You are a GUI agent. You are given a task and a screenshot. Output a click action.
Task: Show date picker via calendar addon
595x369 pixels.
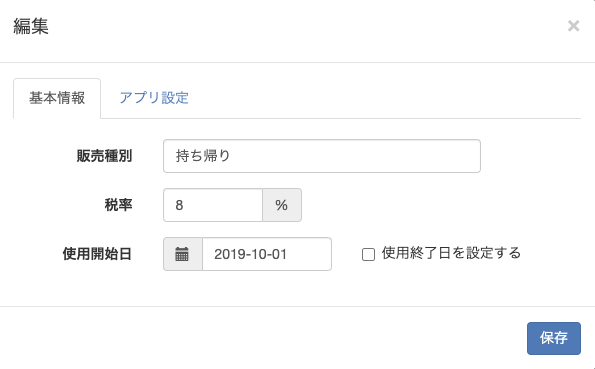(x=183, y=254)
